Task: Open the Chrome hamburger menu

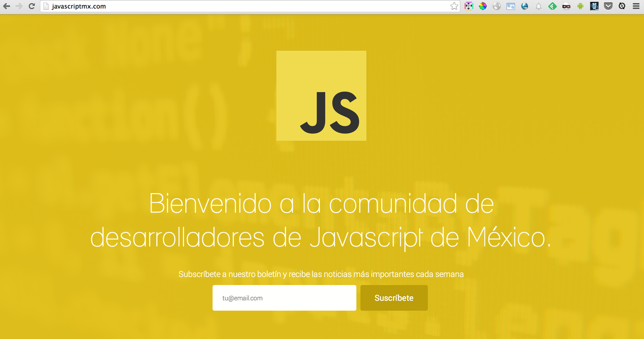Action: pos(636,6)
